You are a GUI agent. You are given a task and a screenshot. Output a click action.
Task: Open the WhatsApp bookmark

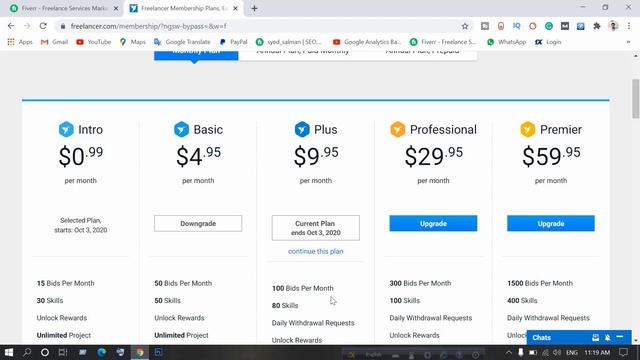(507, 42)
